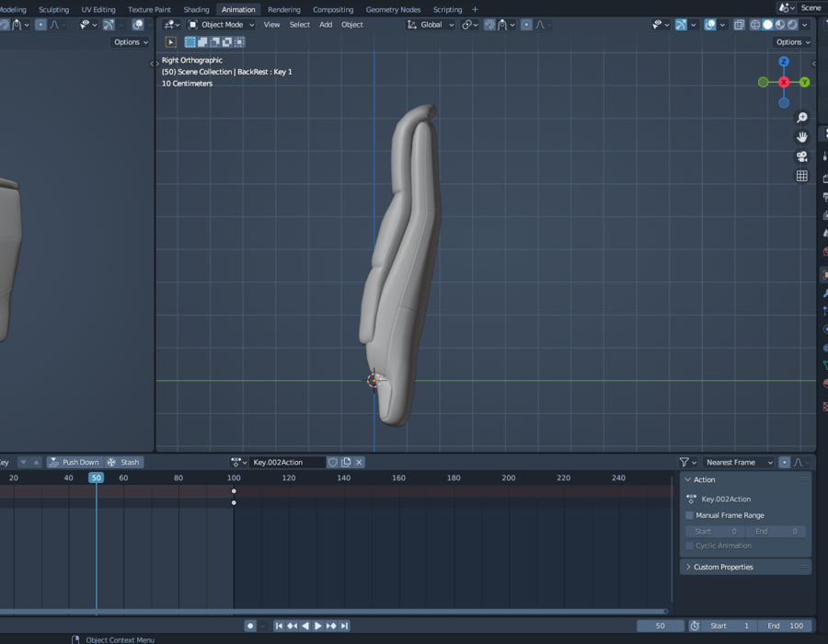Select the tweak tool icon below header

pyautogui.click(x=170, y=41)
